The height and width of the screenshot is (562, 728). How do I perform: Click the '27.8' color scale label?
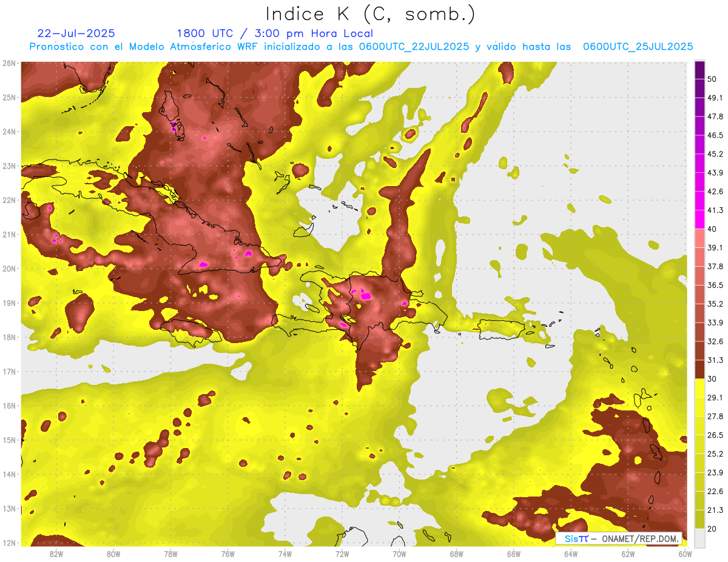pos(715,416)
